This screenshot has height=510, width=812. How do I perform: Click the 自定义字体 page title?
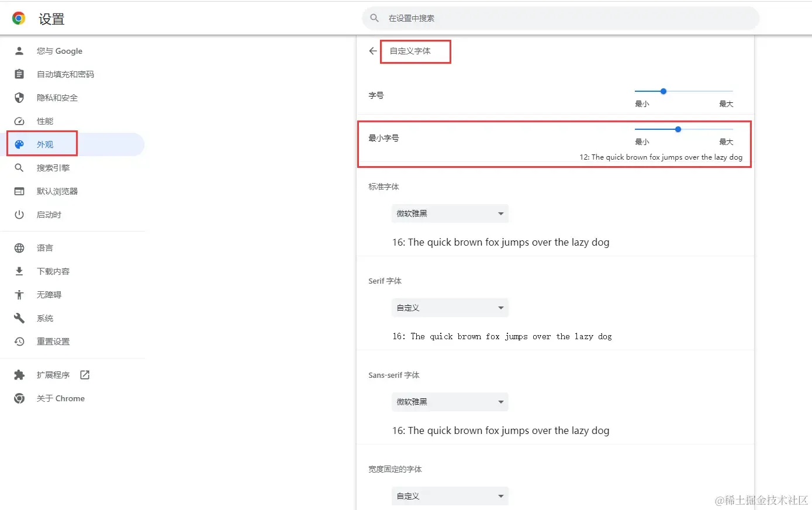pos(410,51)
